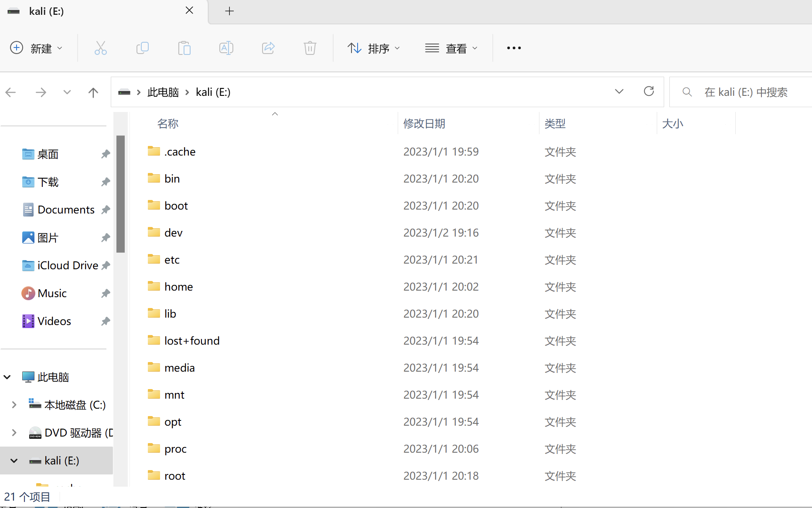812x508 pixels.
Task: Unpin 下载 using its pin icon
Action: click(106, 182)
